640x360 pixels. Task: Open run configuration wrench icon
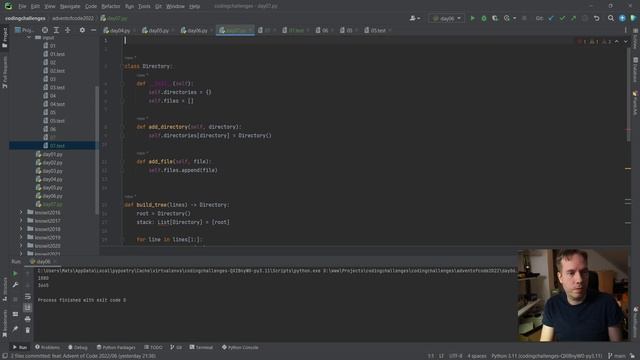[15, 284]
